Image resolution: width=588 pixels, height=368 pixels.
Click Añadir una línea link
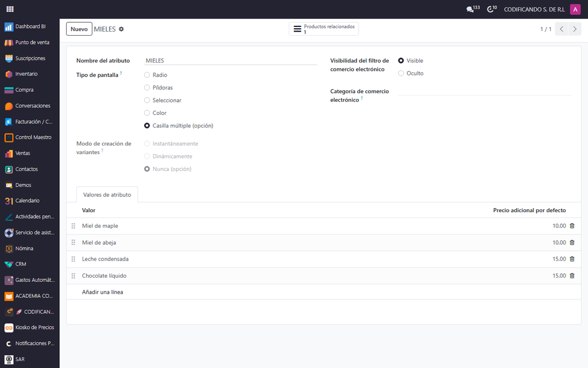click(x=102, y=292)
